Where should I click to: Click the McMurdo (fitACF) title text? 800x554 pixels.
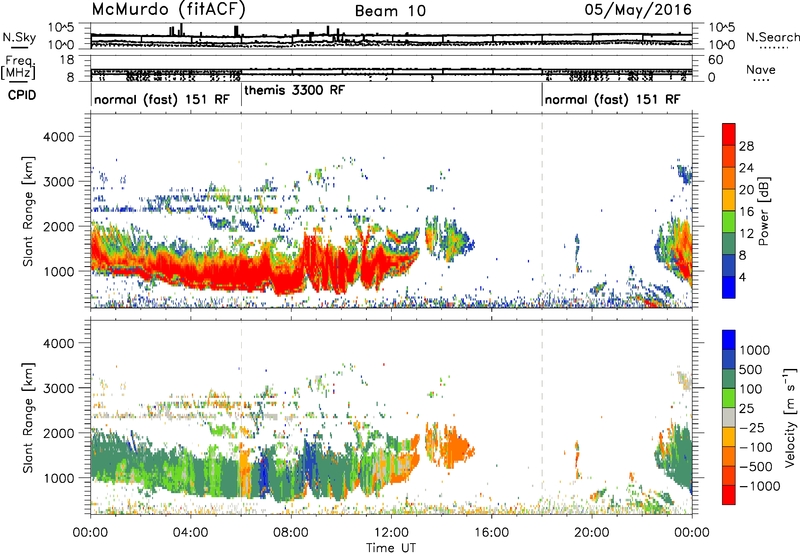[169, 10]
